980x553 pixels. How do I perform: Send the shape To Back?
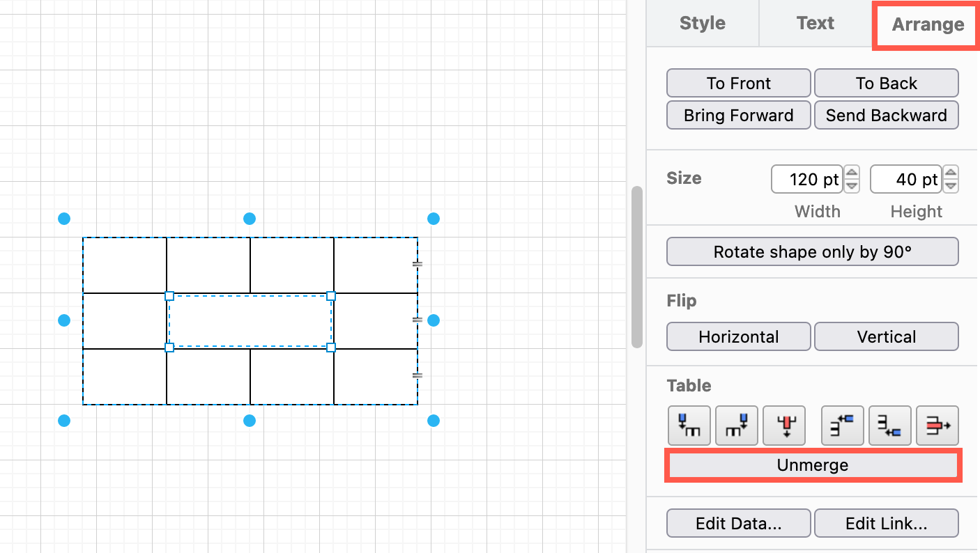[x=886, y=83]
